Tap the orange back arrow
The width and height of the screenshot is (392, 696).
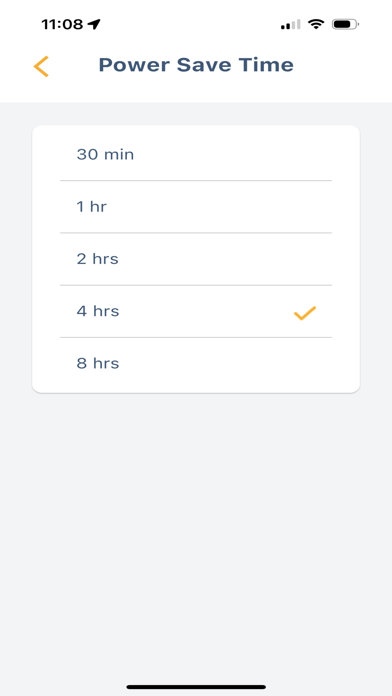pyautogui.click(x=41, y=67)
